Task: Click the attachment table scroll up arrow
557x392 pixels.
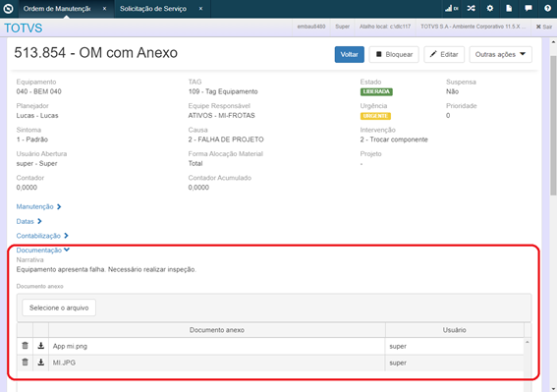Action: click(528, 342)
